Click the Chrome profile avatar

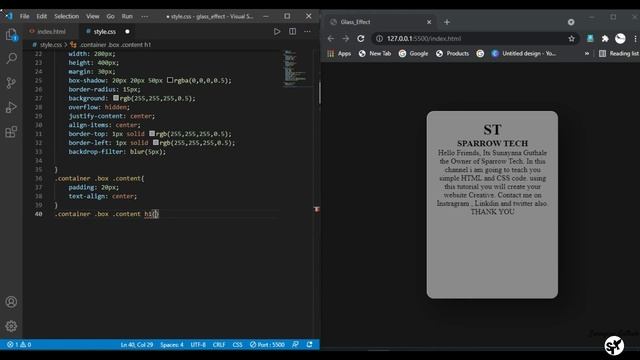coord(620,38)
